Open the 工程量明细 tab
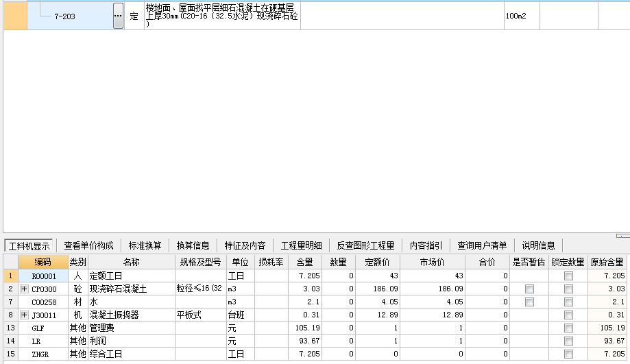 pos(302,245)
